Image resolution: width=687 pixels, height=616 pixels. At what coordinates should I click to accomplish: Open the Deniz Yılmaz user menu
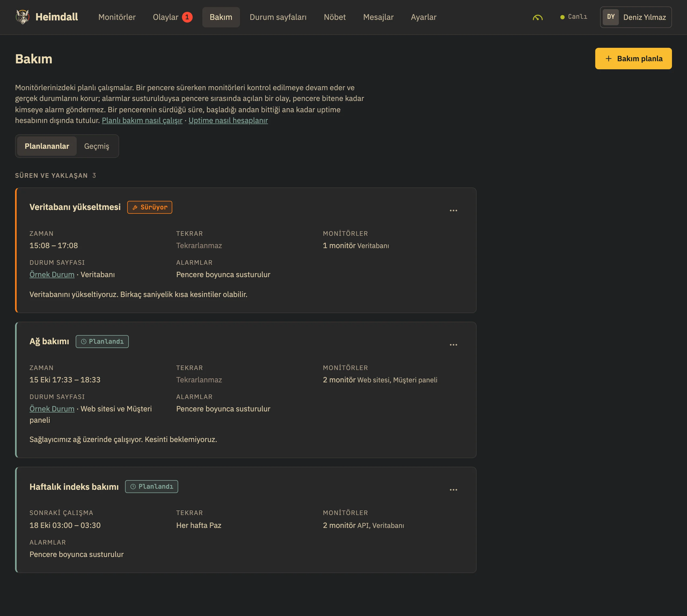pyautogui.click(x=635, y=17)
